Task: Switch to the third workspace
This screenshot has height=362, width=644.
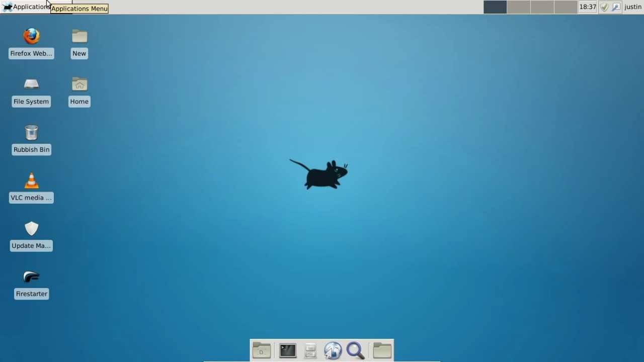Action: tap(542, 7)
